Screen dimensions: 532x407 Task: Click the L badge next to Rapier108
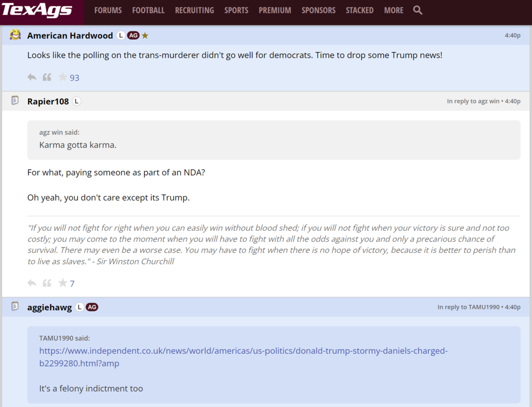tap(77, 101)
